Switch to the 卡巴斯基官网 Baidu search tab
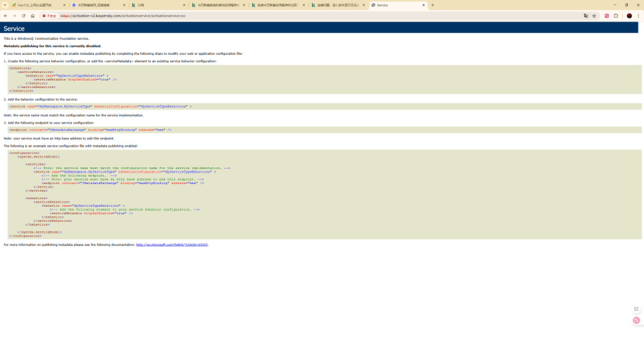644x352 pixels. tap(96, 5)
